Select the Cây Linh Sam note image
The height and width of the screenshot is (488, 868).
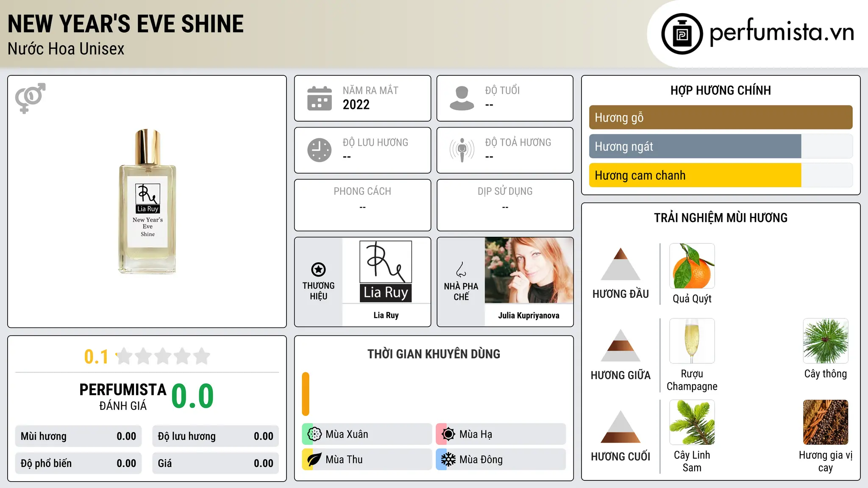(x=692, y=422)
